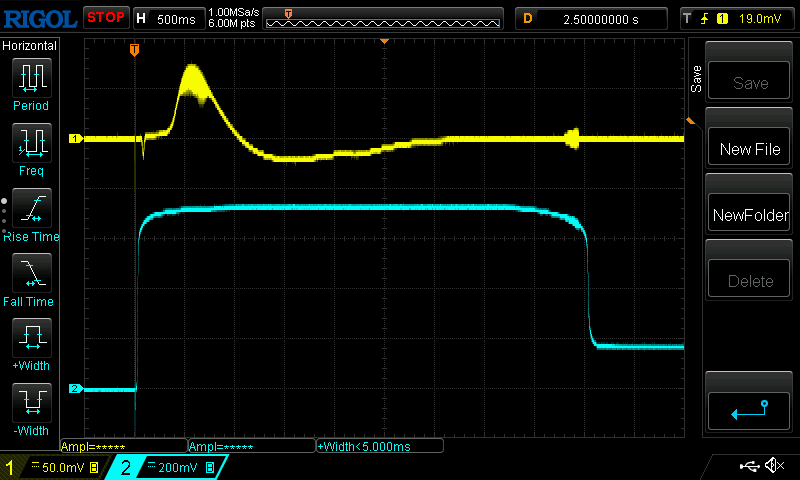This screenshot has height=480, width=800.
Task: Click the Period label text
Action: [31, 106]
